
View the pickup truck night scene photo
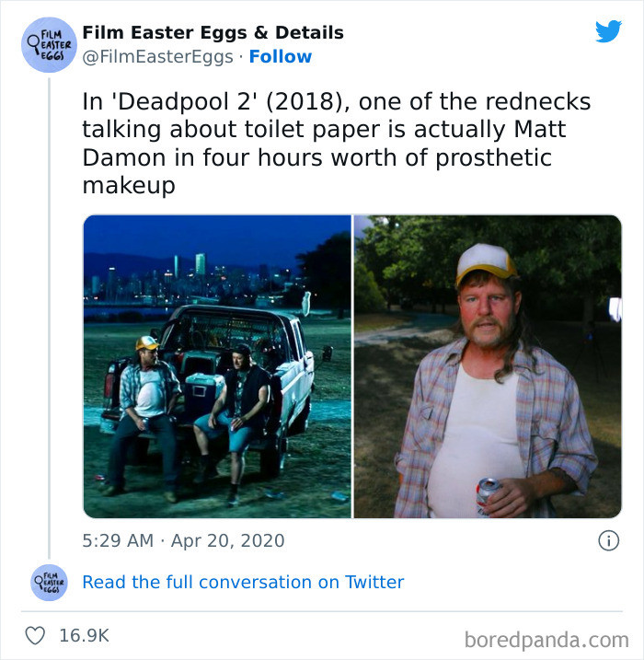(x=217, y=366)
